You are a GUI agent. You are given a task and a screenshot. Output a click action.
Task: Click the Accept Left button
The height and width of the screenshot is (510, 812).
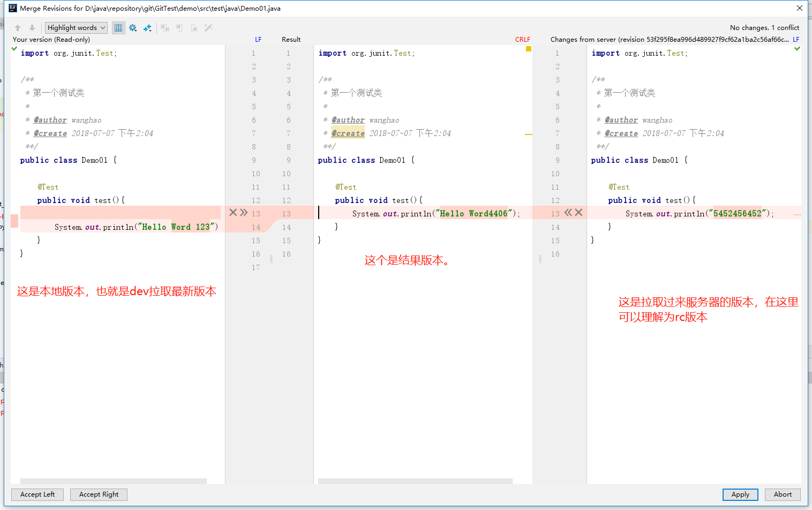pyautogui.click(x=37, y=494)
